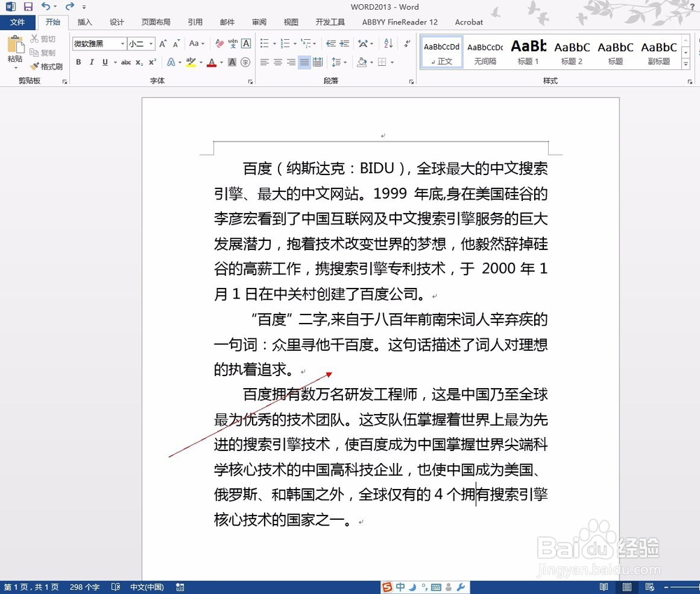Open the phonetic guide (wén) tool
700x594 pixels.
[x=232, y=43]
